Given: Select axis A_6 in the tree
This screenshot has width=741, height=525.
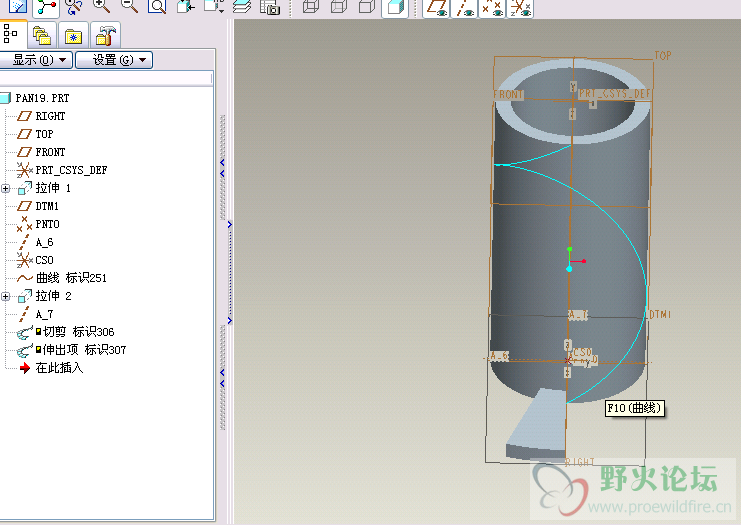Looking at the screenshot, I should click(x=44, y=242).
